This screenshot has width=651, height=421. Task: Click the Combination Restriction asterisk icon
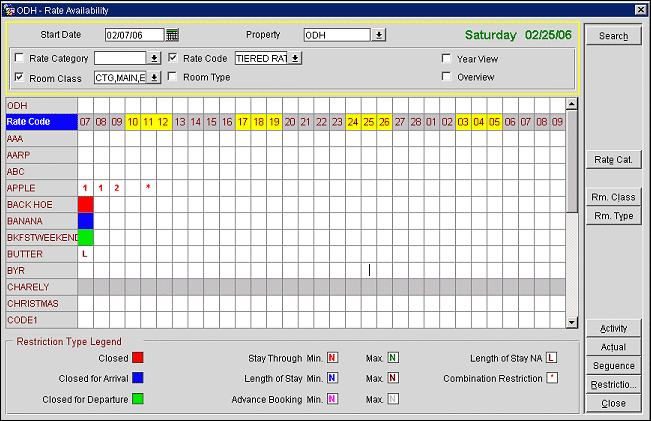[551, 379]
